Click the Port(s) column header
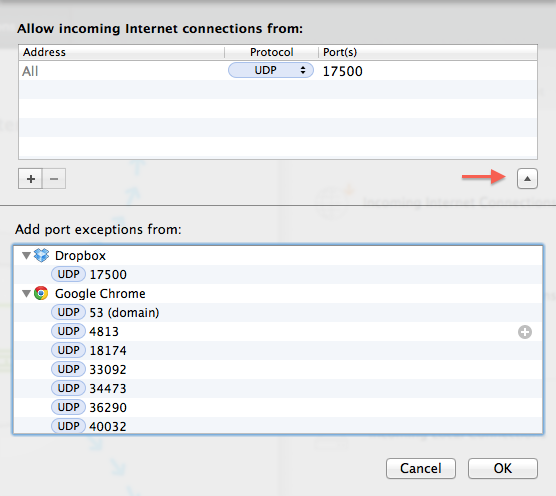This screenshot has width=556, height=496. click(x=428, y=52)
